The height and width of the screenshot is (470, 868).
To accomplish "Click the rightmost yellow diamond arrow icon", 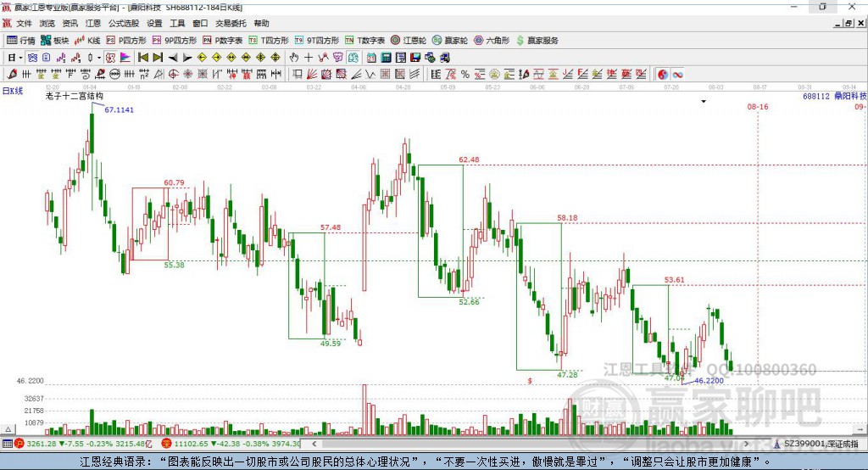I will point(275,58).
